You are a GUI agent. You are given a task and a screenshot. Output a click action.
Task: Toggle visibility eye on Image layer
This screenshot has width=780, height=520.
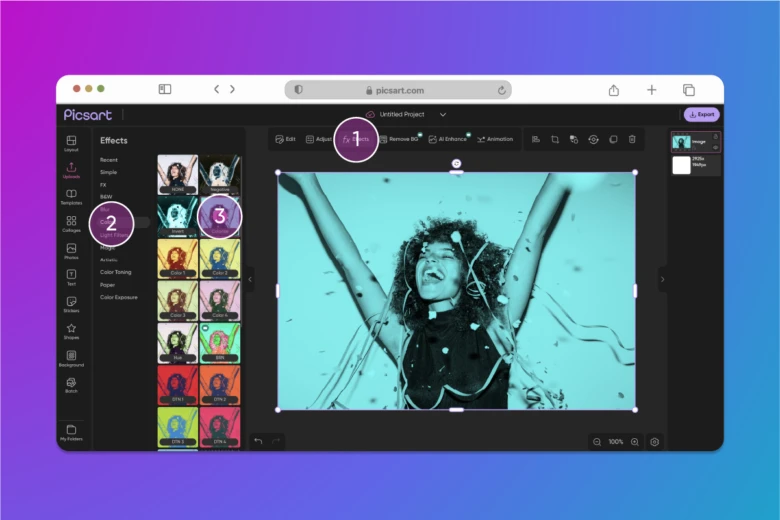716,147
